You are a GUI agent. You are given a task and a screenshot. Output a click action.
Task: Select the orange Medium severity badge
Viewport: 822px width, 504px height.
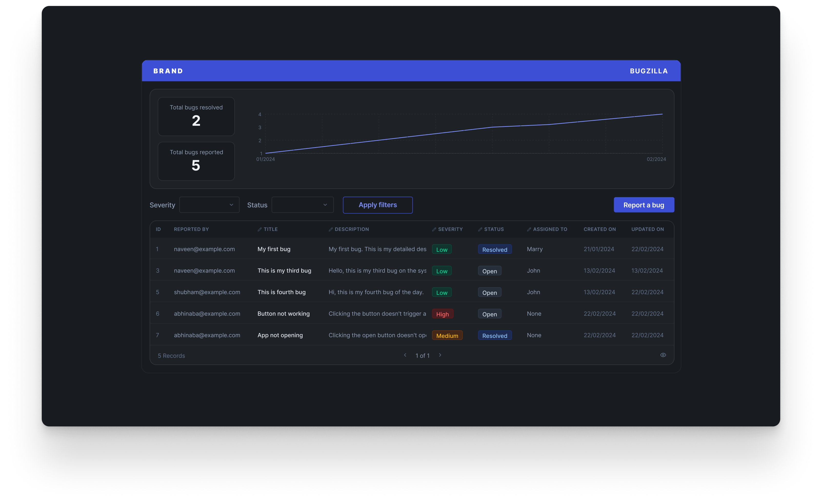(447, 336)
